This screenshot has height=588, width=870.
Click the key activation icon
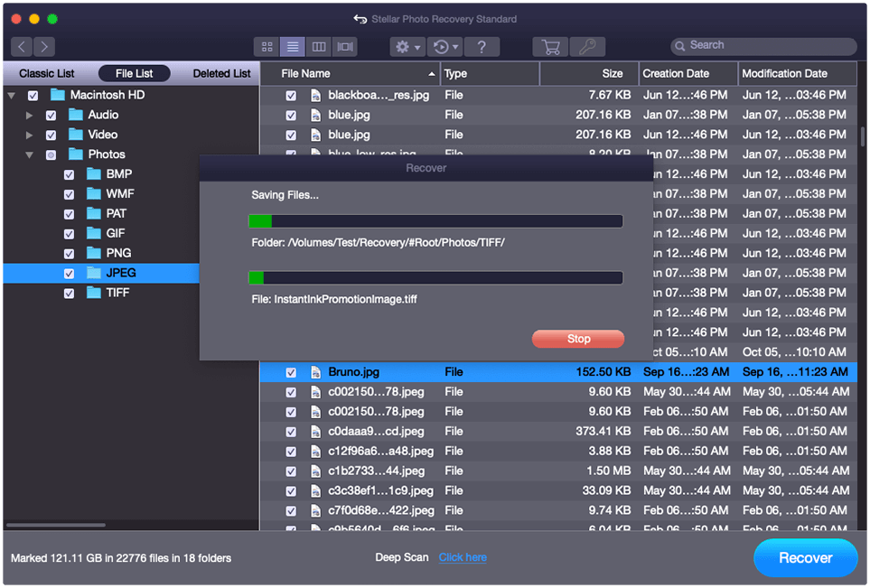pyautogui.click(x=587, y=47)
